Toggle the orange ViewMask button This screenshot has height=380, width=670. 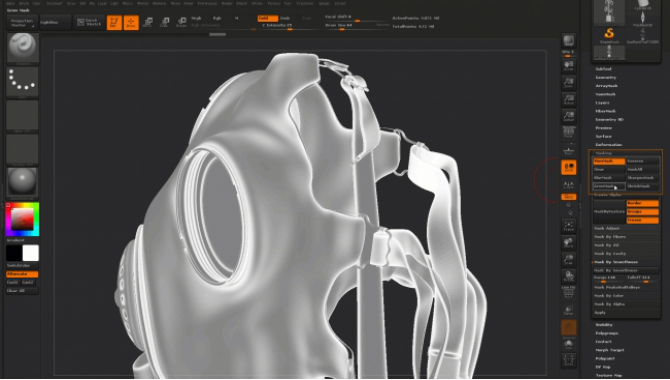coord(609,161)
